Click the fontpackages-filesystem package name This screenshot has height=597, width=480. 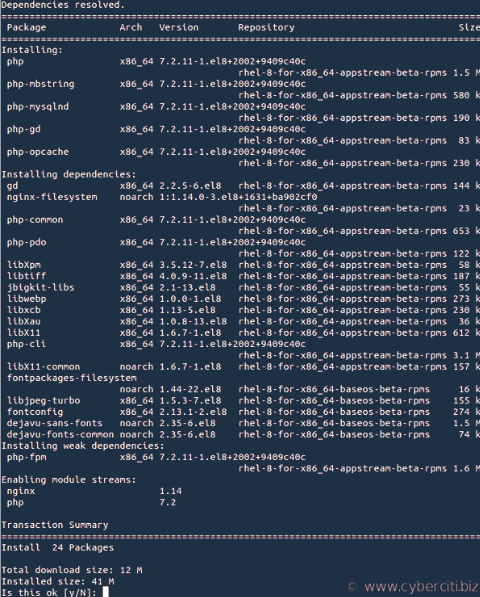(x=72, y=378)
